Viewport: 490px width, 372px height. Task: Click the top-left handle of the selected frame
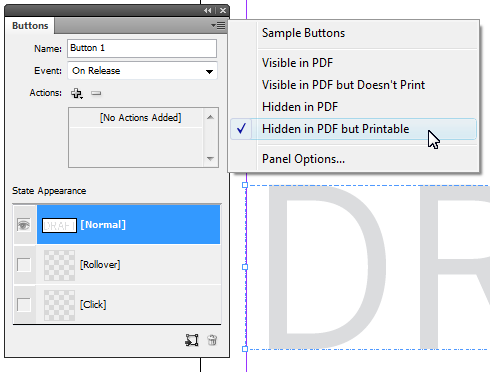point(245,185)
